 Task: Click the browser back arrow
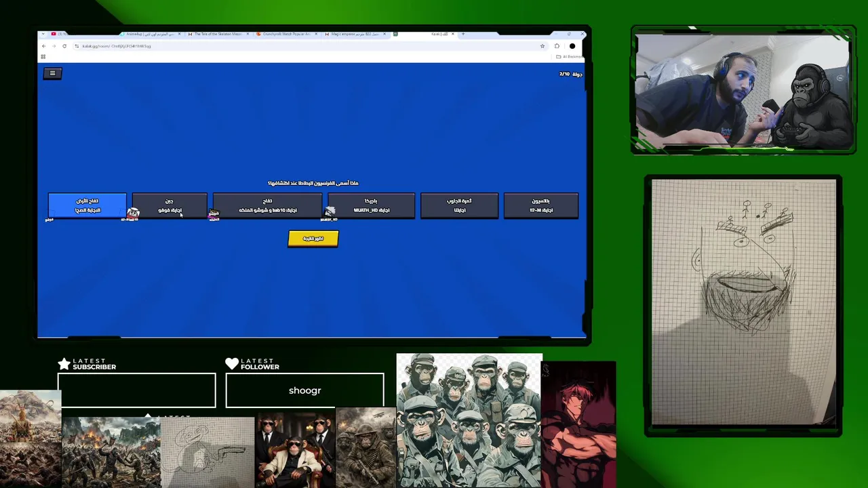click(x=44, y=46)
